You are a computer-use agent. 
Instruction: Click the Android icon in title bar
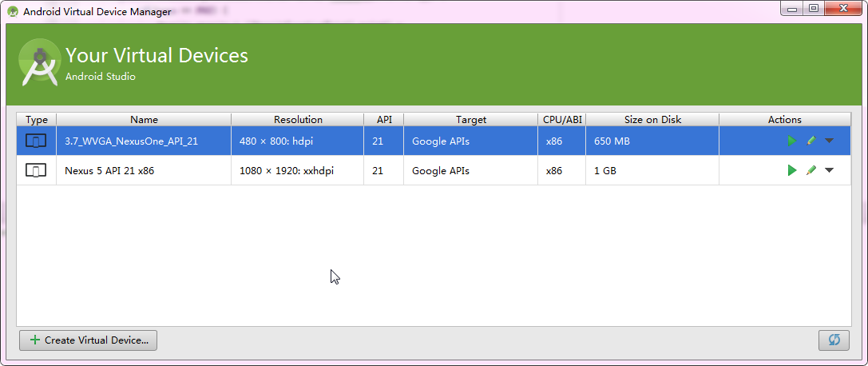pyautogui.click(x=13, y=10)
